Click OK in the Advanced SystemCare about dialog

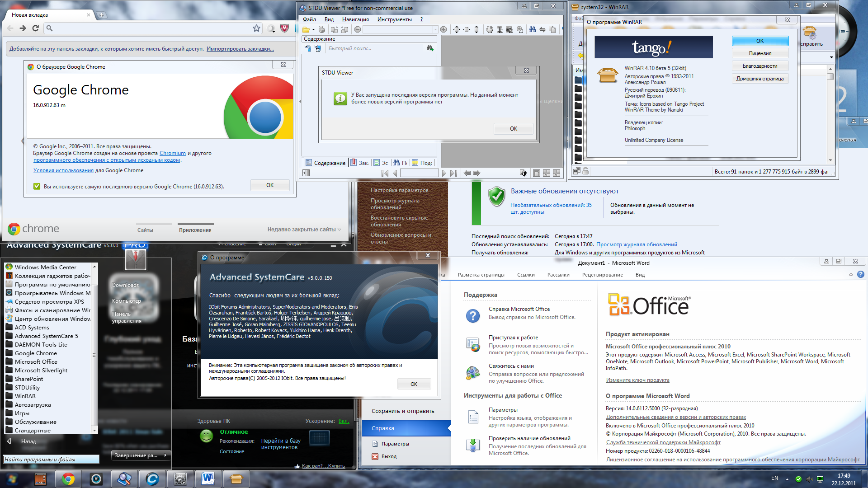pyautogui.click(x=414, y=384)
